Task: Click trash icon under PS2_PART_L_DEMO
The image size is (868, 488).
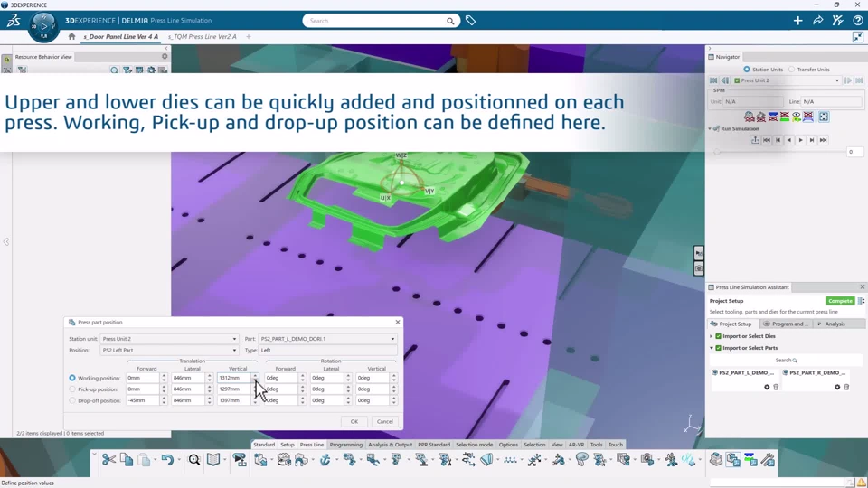Action: 776,388
